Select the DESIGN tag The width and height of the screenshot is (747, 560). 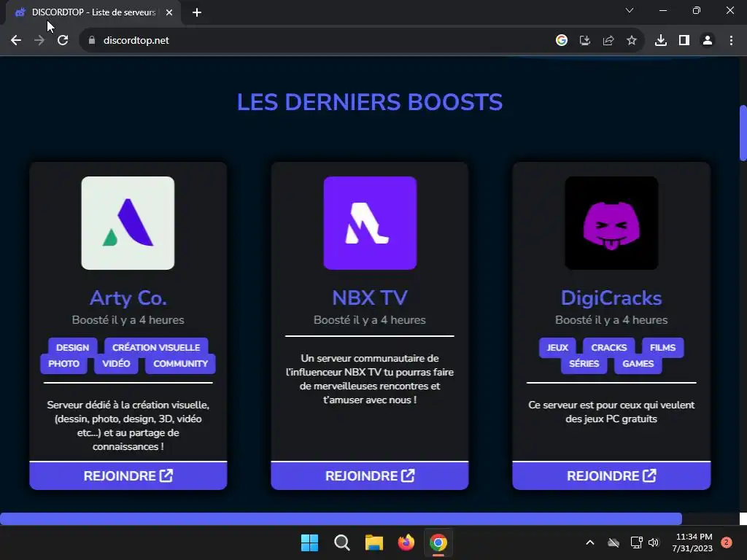(72, 347)
